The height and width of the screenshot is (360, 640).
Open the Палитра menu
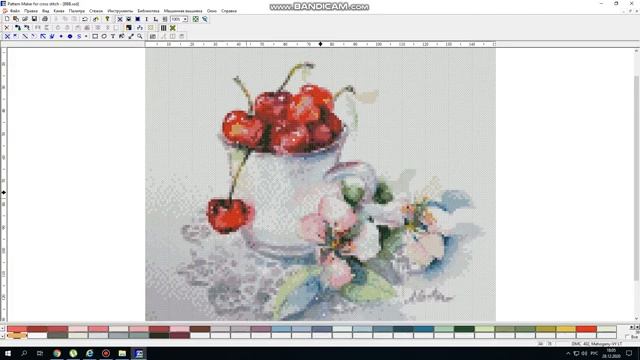coord(77,11)
